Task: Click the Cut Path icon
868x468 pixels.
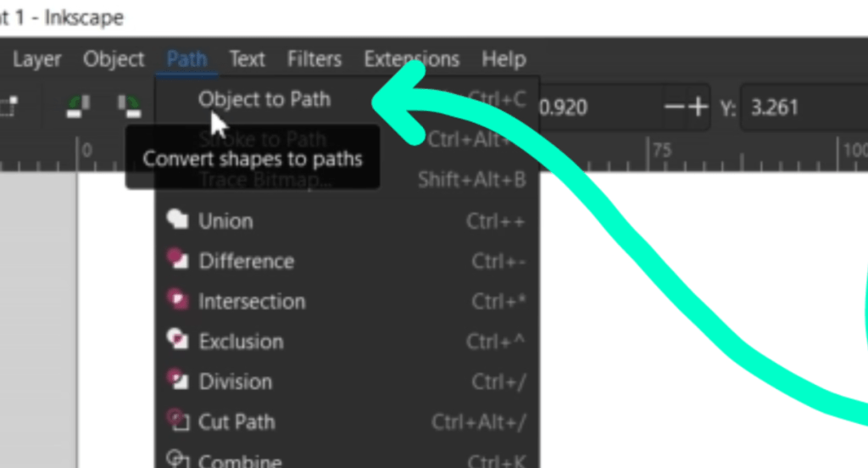Action: 177,421
